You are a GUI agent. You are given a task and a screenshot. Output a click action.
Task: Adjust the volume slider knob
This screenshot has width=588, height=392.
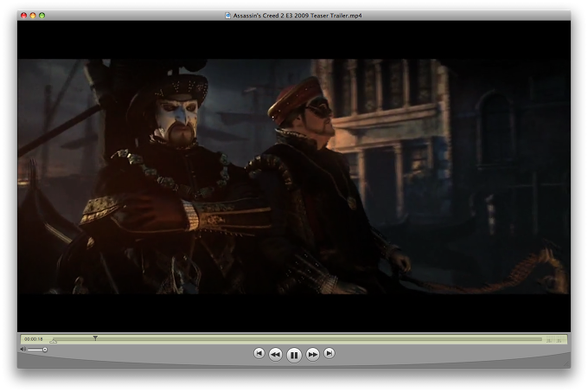click(45, 350)
